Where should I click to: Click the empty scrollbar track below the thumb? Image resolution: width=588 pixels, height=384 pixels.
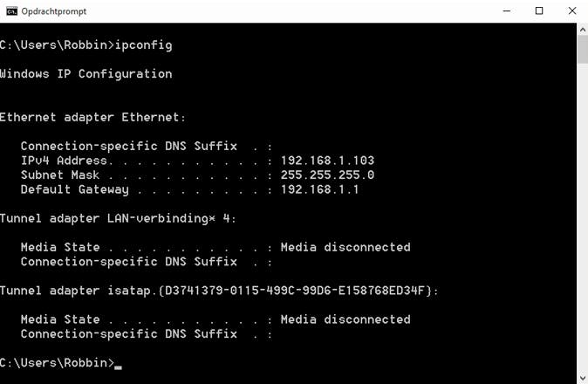coord(582,218)
